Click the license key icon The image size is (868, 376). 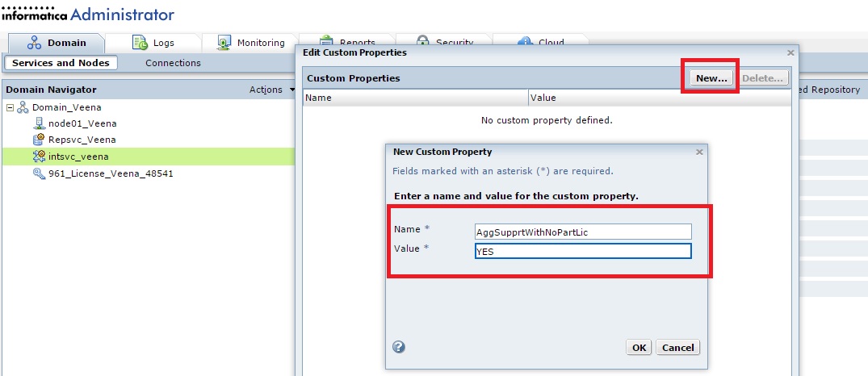click(39, 173)
